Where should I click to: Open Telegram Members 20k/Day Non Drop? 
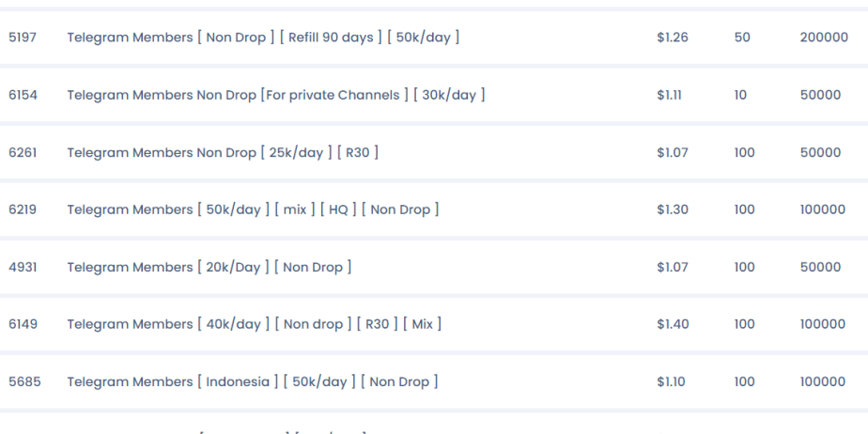tap(209, 268)
